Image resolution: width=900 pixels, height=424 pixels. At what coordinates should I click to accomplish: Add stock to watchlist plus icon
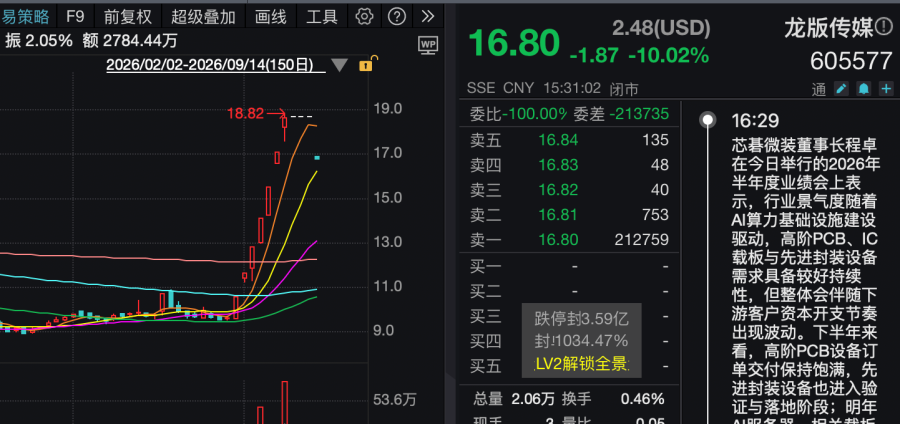click(x=886, y=89)
